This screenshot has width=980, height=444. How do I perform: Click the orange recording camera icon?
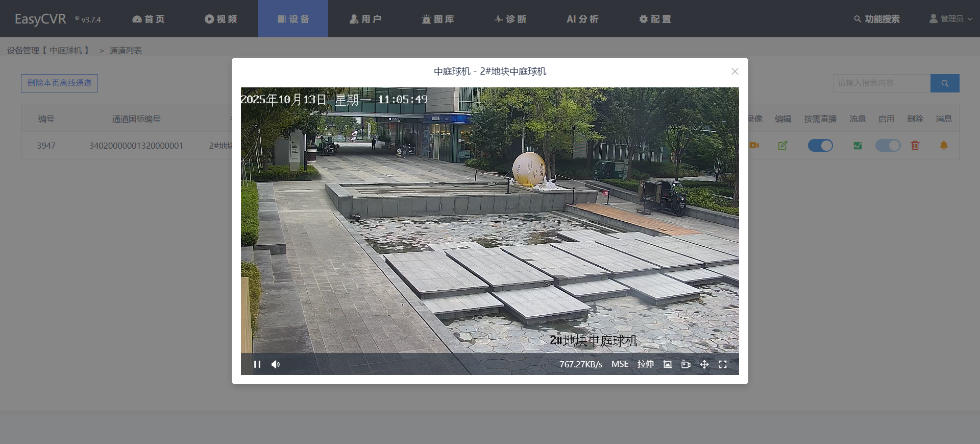754,146
